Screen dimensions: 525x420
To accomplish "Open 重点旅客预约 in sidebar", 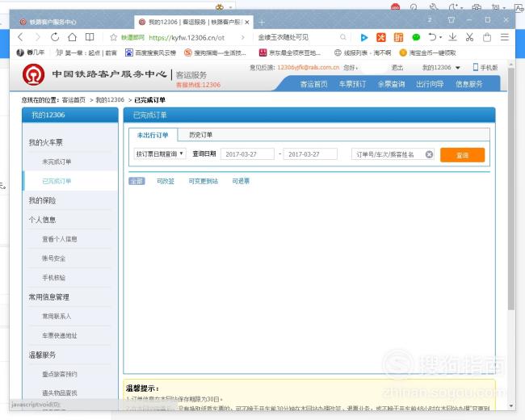I will 59,374.
